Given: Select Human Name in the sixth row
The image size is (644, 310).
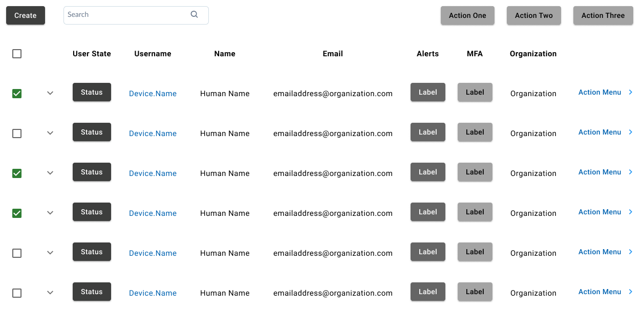Looking at the screenshot, I should 225,293.
